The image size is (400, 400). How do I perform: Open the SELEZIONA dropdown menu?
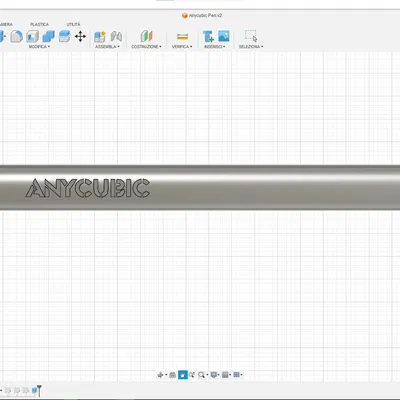pyautogui.click(x=251, y=47)
